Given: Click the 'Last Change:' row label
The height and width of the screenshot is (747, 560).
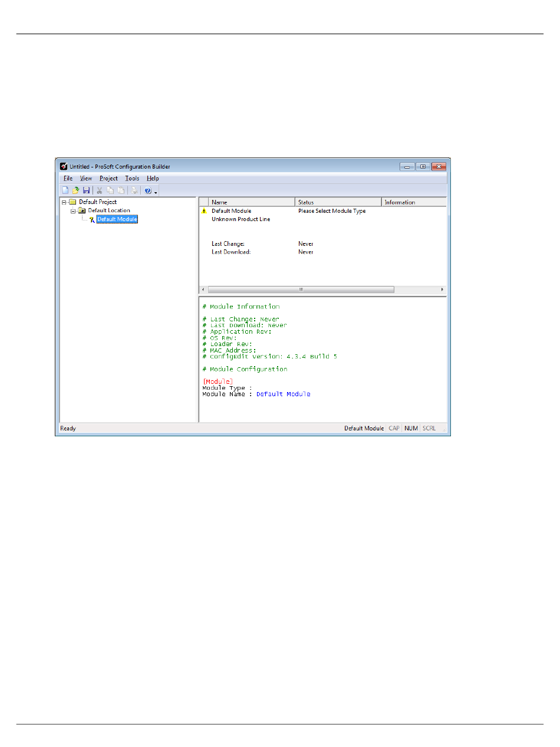Looking at the screenshot, I should click(228, 243).
